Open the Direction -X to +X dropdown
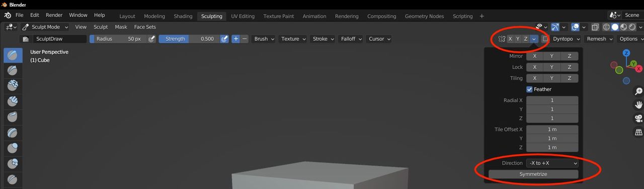This screenshot has width=644, height=189. click(552, 163)
